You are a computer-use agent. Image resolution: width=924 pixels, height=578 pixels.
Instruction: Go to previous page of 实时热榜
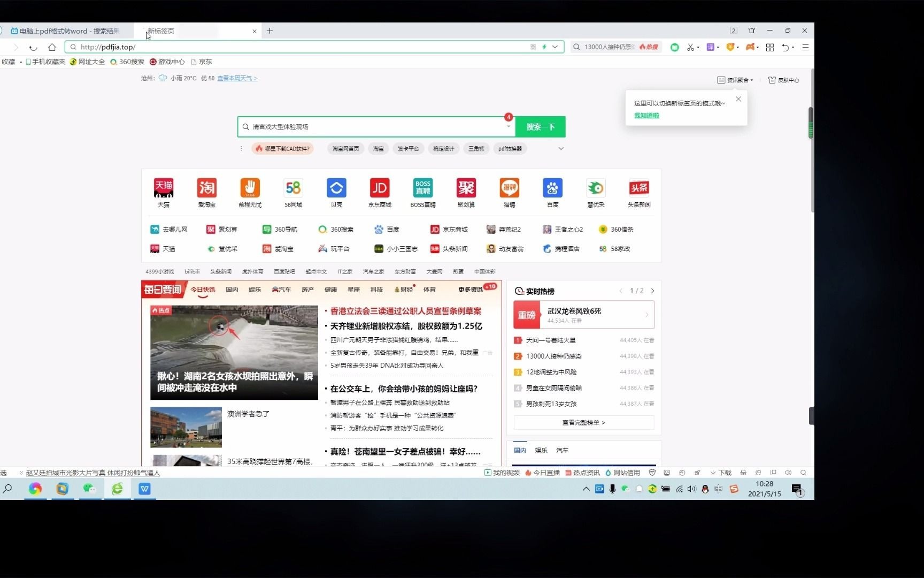(x=621, y=291)
